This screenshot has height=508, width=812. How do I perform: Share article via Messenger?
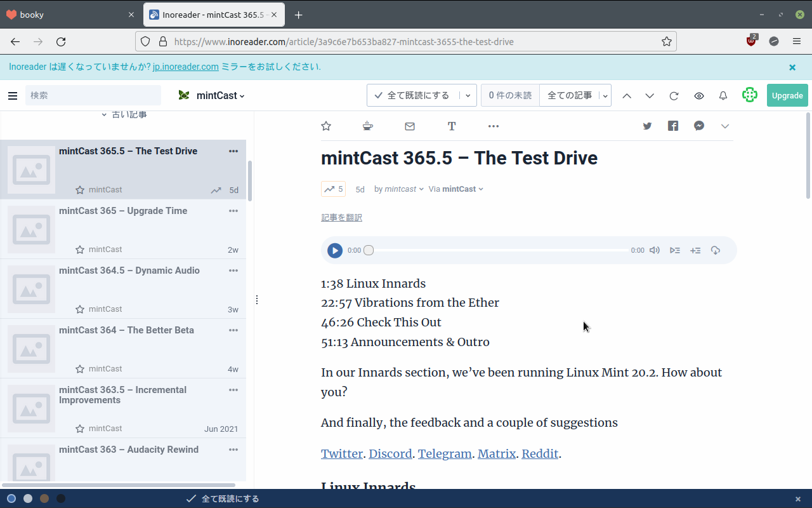click(699, 126)
